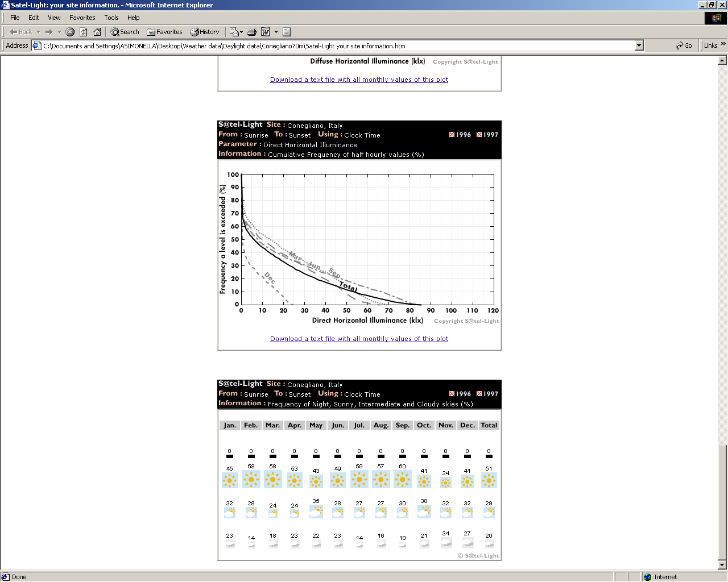The height and width of the screenshot is (582, 728).
Task: Toggle the 1996 checkbox in sky frequency header
Action: click(452, 394)
